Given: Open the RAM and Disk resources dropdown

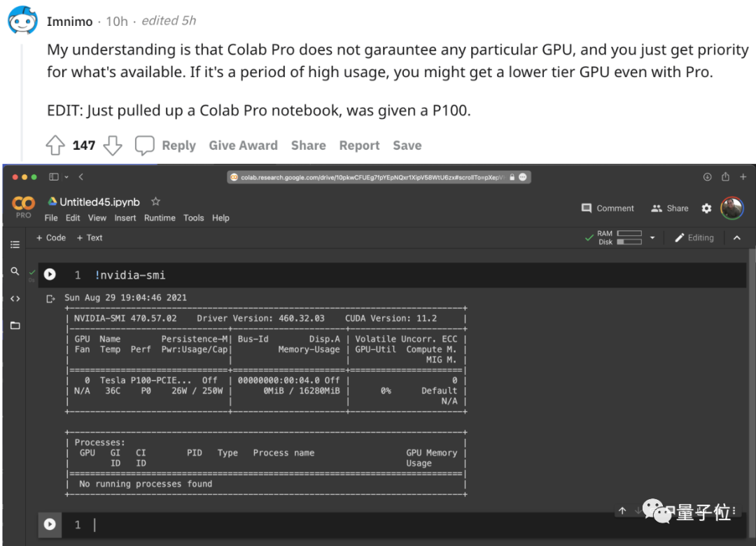Looking at the screenshot, I should pyautogui.click(x=652, y=237).
